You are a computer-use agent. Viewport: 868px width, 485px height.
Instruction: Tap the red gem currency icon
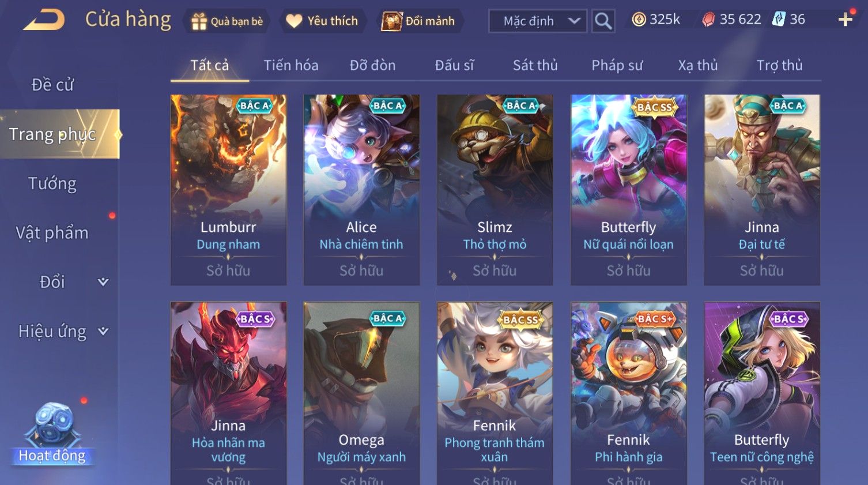pos(708,20)
